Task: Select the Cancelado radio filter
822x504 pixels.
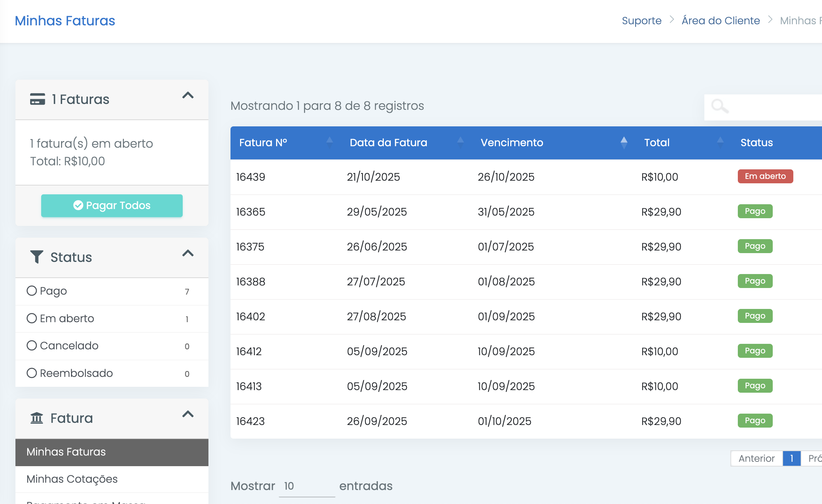Action: [x=32, y=345]
